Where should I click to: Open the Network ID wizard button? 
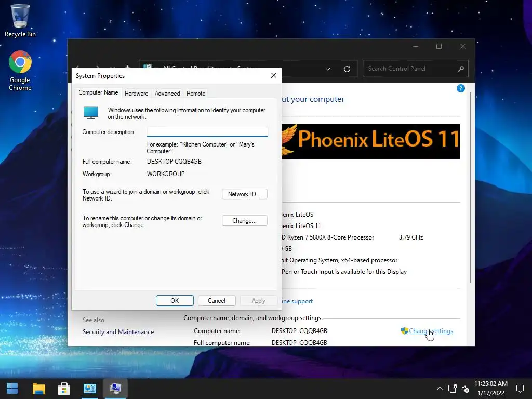pyautogui.click(x=245, y=194)
